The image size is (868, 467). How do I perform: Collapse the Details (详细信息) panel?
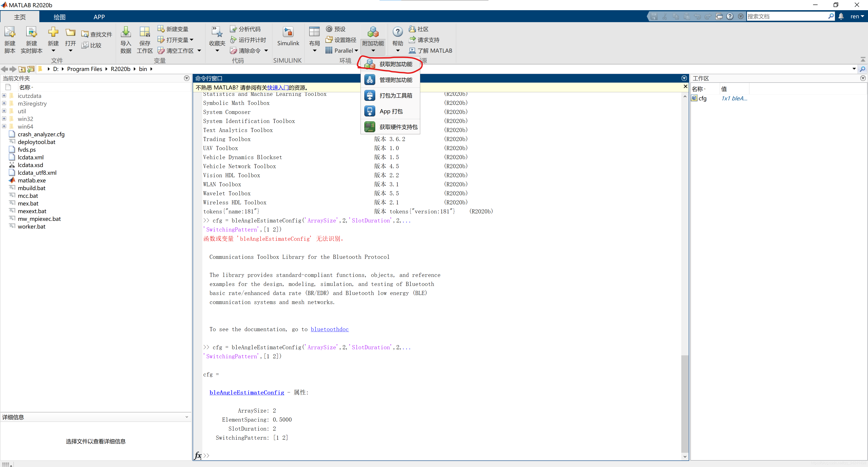click(x=187, y=417)
